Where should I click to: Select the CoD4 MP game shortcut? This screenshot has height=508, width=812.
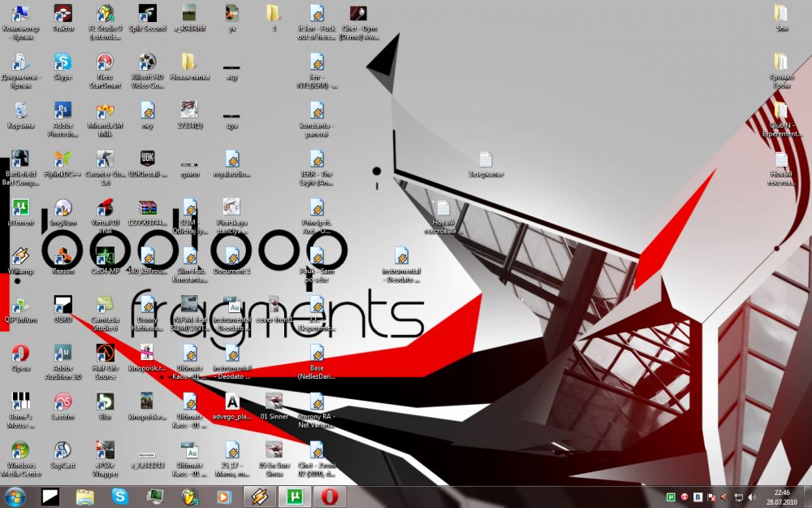(x=105, y=261)
